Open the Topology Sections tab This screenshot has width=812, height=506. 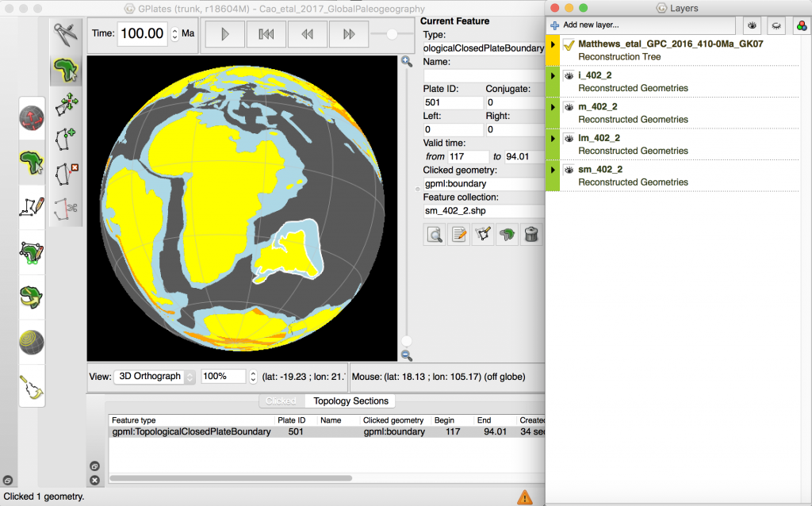coord(349,401)
